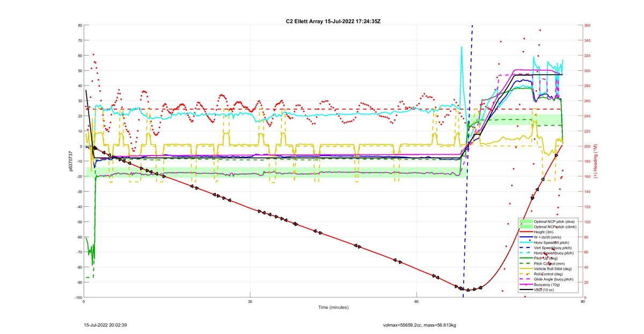Click the left y-axis tick label "80"
This screenshot has width=644, height=334.
[x=79, y=25]
